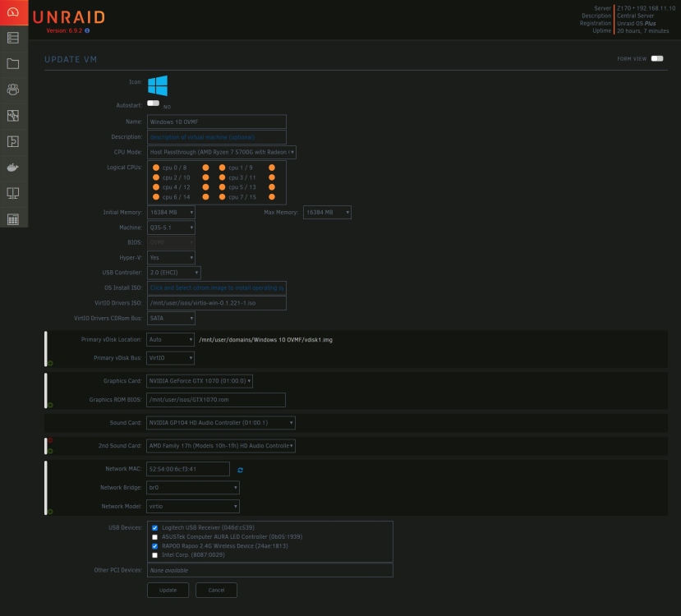Open the Primary vDisk Bus dropdown
Screen dimensions: 681x616
170,358
